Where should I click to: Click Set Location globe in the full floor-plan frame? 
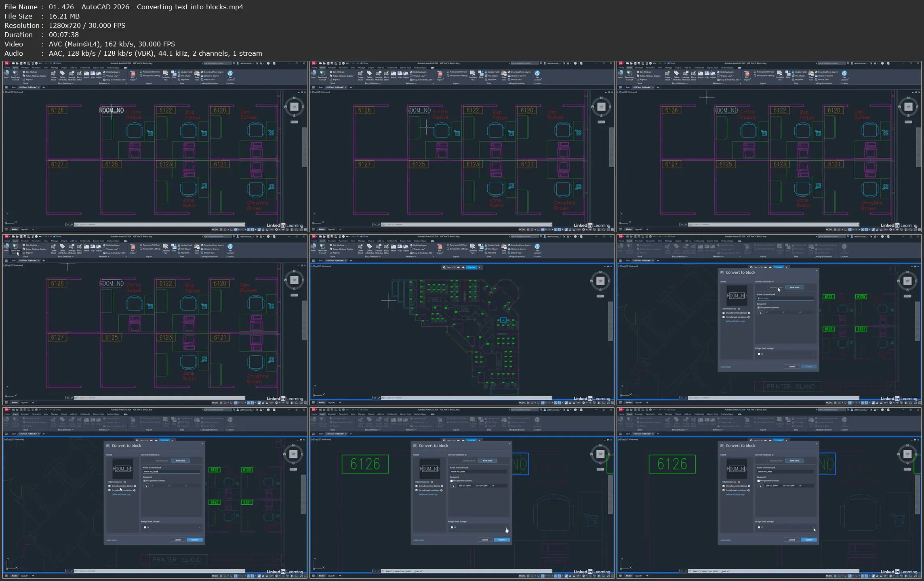tap(537, 247)
